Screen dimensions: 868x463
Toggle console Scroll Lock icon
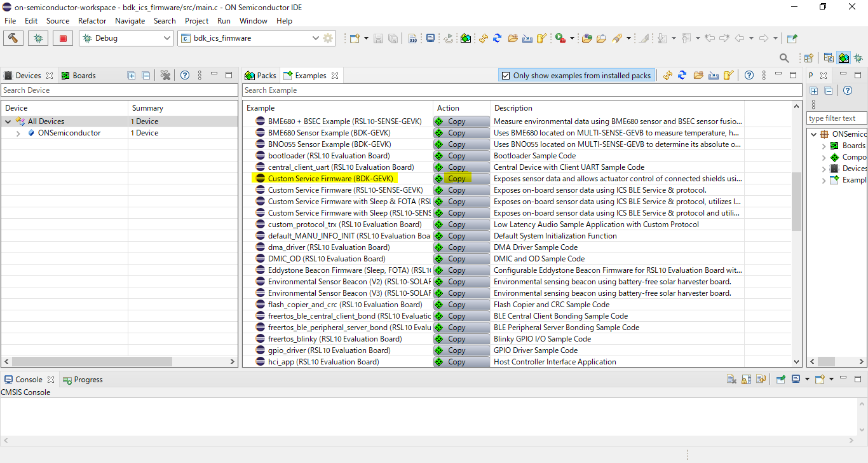pos(747,380)
